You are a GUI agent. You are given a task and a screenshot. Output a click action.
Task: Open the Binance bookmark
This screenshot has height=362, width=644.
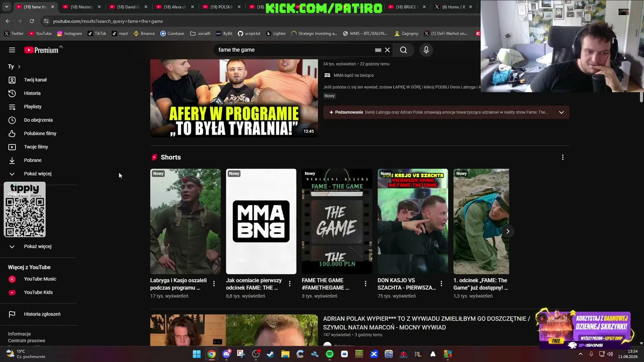pyautogui.click(x=144, y=34)
